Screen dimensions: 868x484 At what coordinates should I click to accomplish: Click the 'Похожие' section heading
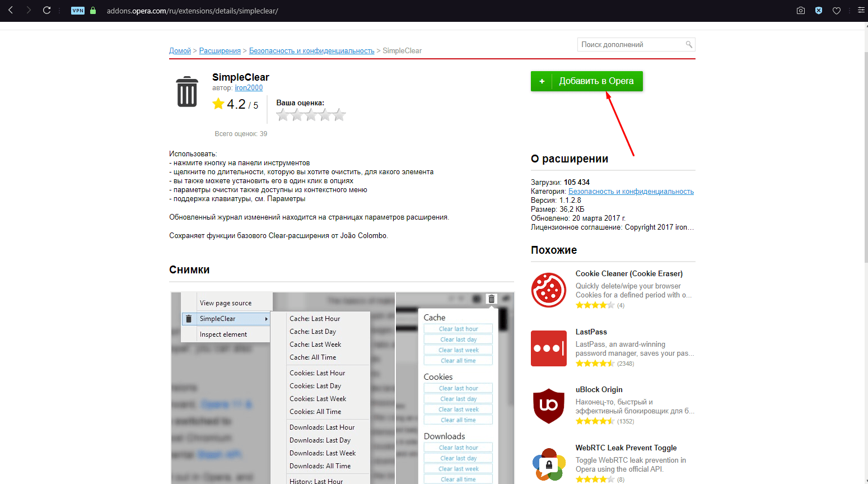(x=554, y=250)
